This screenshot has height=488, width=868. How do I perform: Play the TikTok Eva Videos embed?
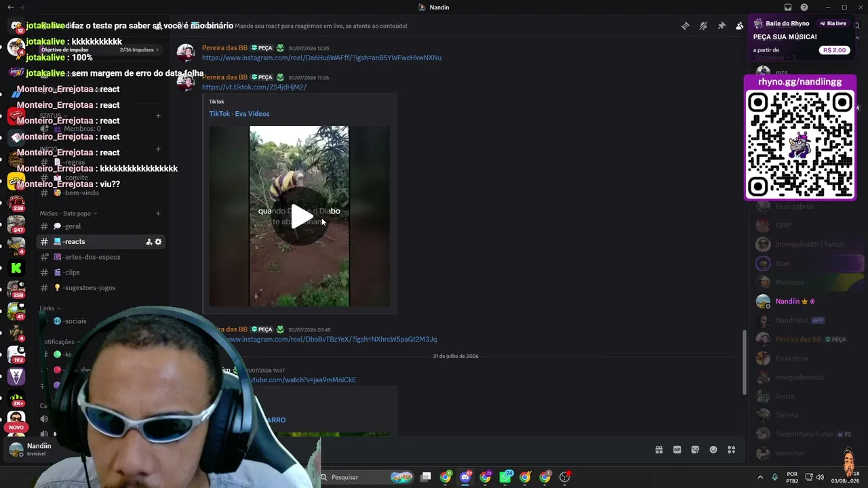(x=299, y=216)
